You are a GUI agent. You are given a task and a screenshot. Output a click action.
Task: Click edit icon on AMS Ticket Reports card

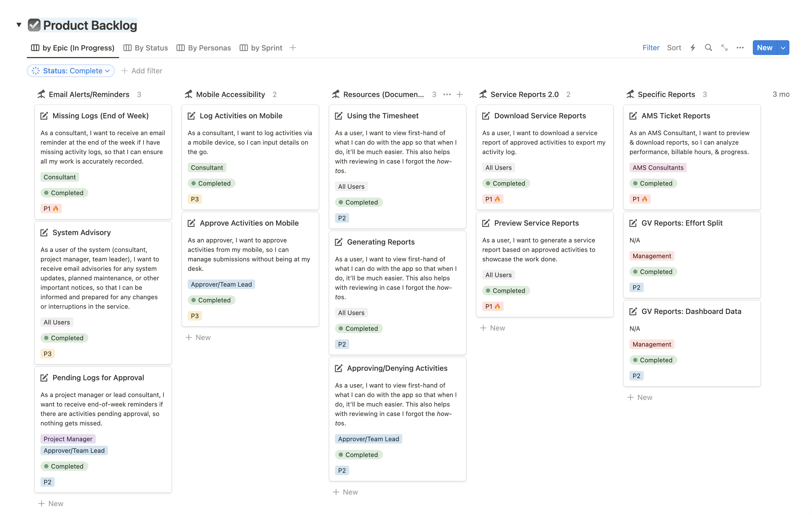coord(633,116)
